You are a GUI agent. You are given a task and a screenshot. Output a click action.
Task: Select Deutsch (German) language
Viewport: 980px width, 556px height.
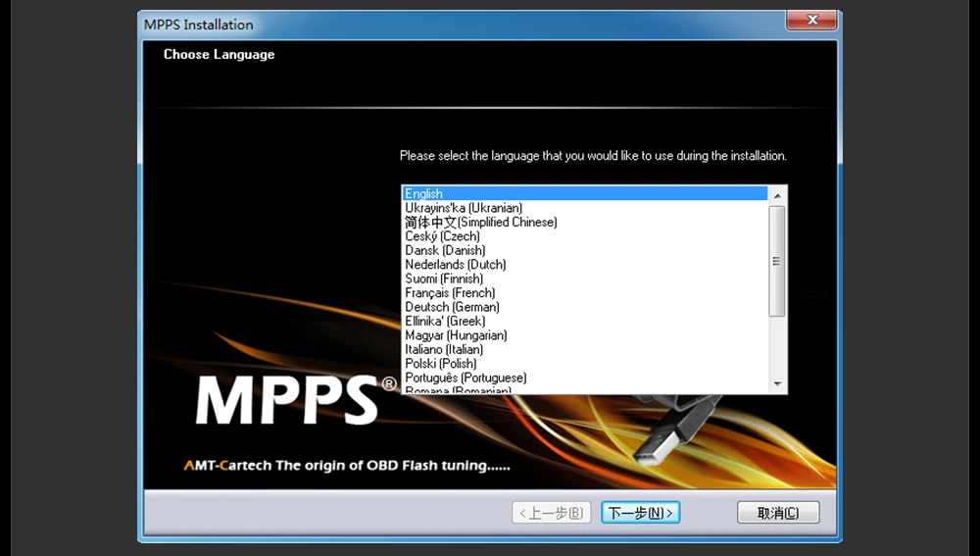pos(585,307)
